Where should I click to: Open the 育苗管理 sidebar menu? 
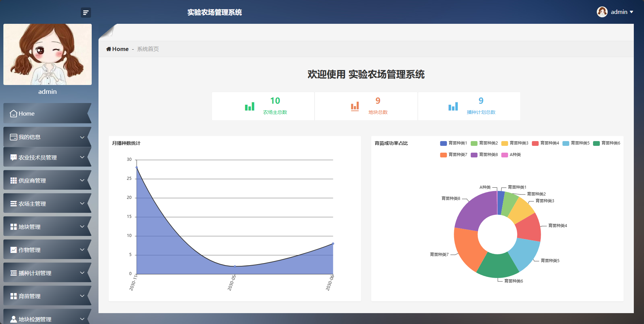[48, 295]
